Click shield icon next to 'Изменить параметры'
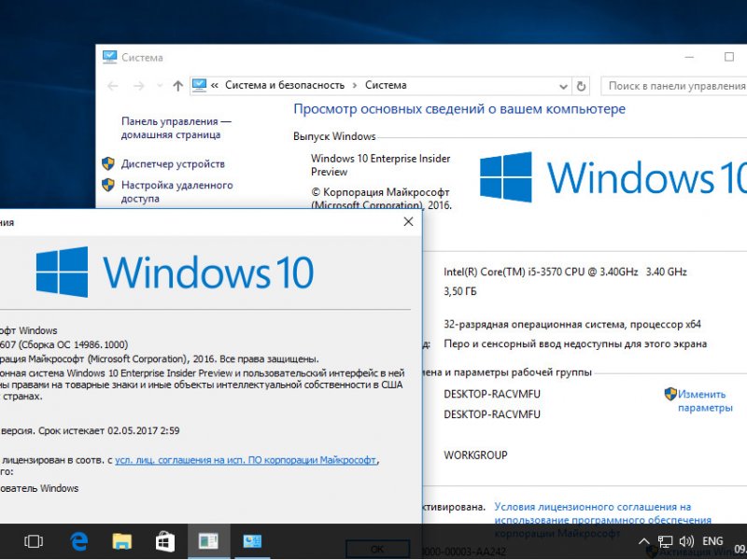The height and width of the screenshot is (560, 747). 670,394
